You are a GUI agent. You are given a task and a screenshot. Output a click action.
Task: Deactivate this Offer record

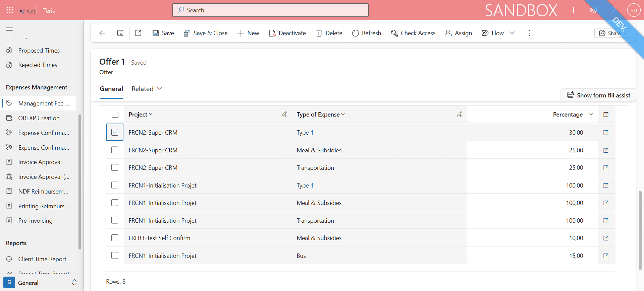tap(287, 33)
